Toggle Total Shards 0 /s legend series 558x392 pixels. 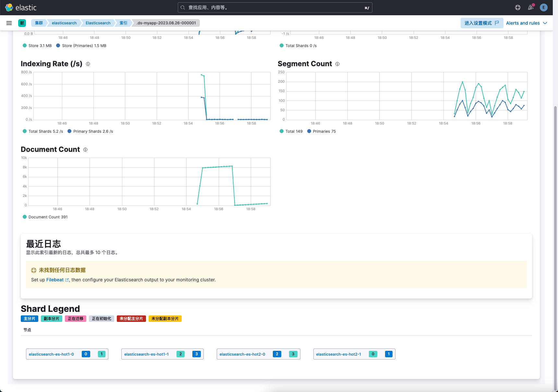tap(298, 46)
